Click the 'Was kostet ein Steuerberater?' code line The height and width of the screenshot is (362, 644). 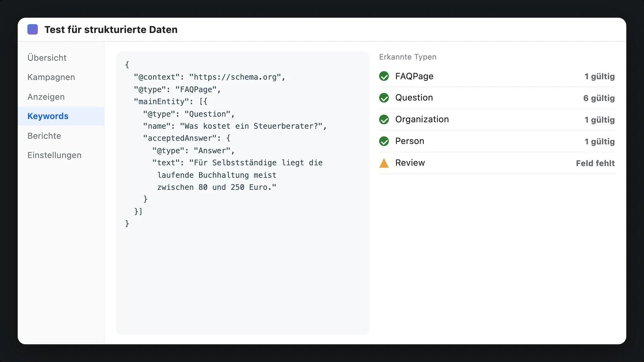[235, 126]
